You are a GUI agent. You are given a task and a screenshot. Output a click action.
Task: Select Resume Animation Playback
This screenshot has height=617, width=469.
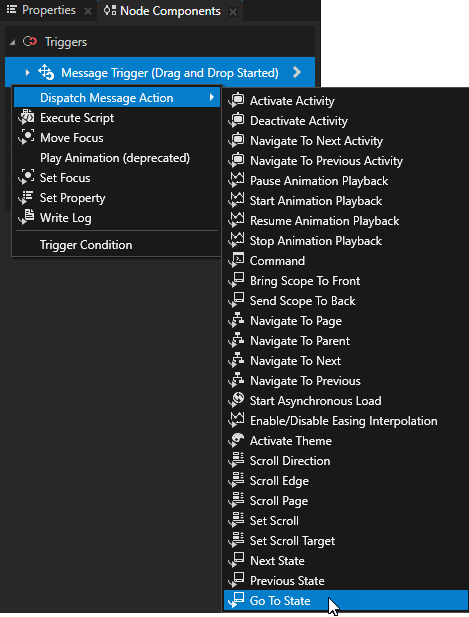click(345, 221)
